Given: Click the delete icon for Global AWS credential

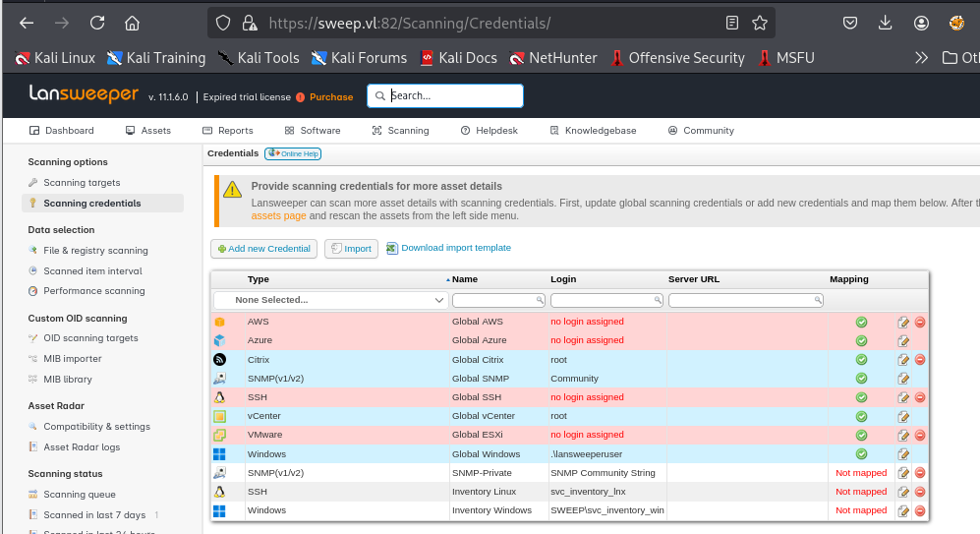Looking at the screenshot, I should [920, 322].
